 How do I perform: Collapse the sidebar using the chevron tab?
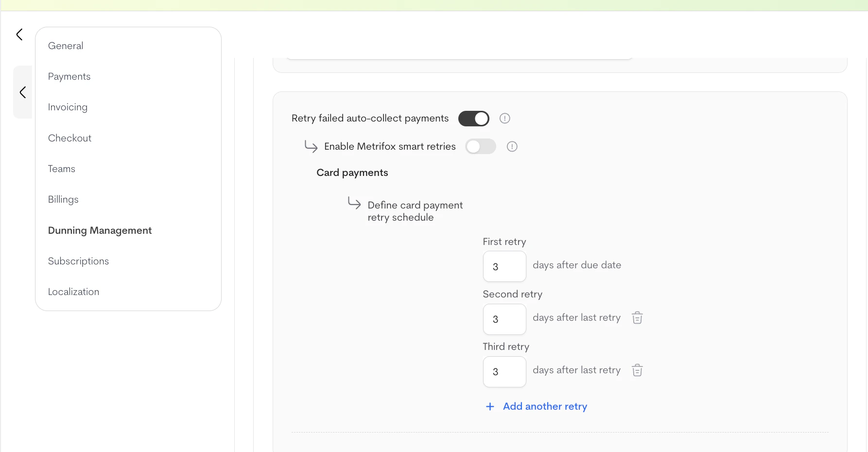pyautogui.click(x=22, y=92)
